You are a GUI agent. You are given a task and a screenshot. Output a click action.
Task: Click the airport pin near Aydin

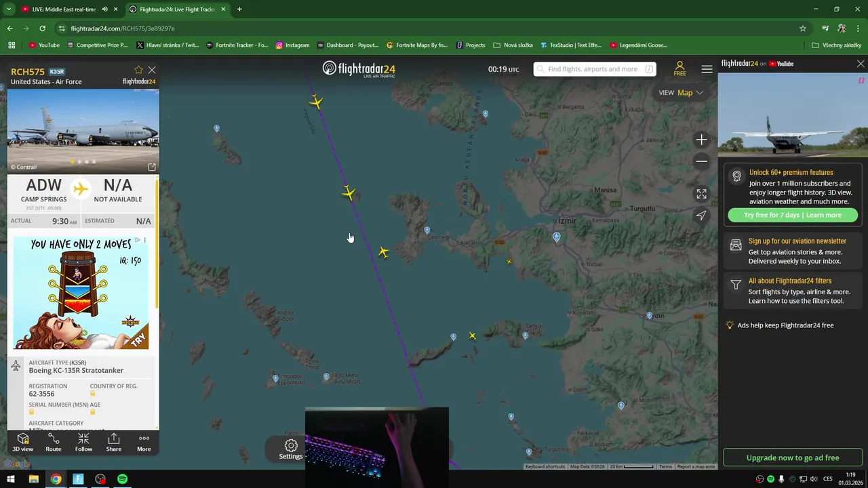point(650,316)
